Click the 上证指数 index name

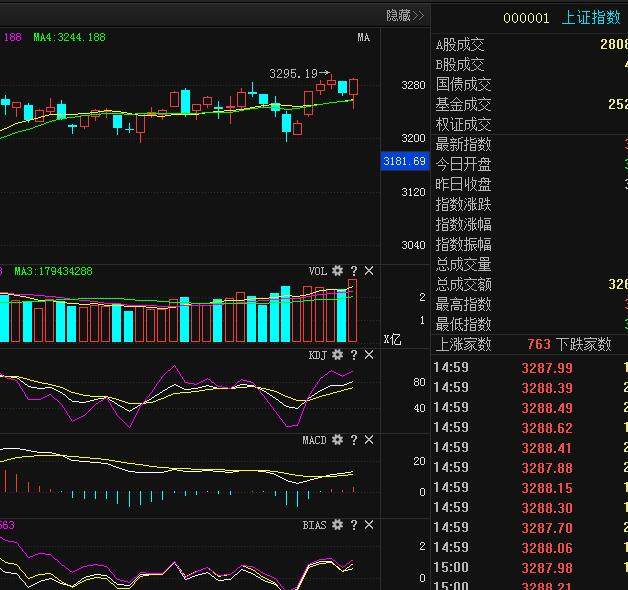[x=591, y=18]
